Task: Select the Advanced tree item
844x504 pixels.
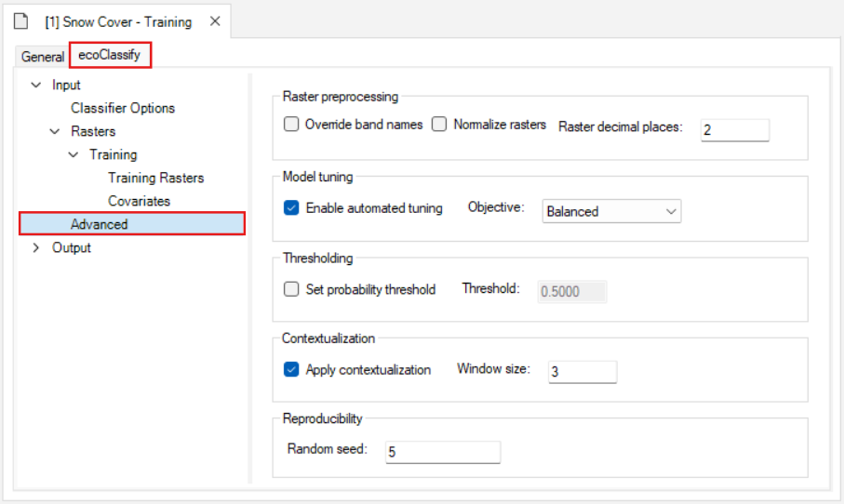Action: pos(100,224)
